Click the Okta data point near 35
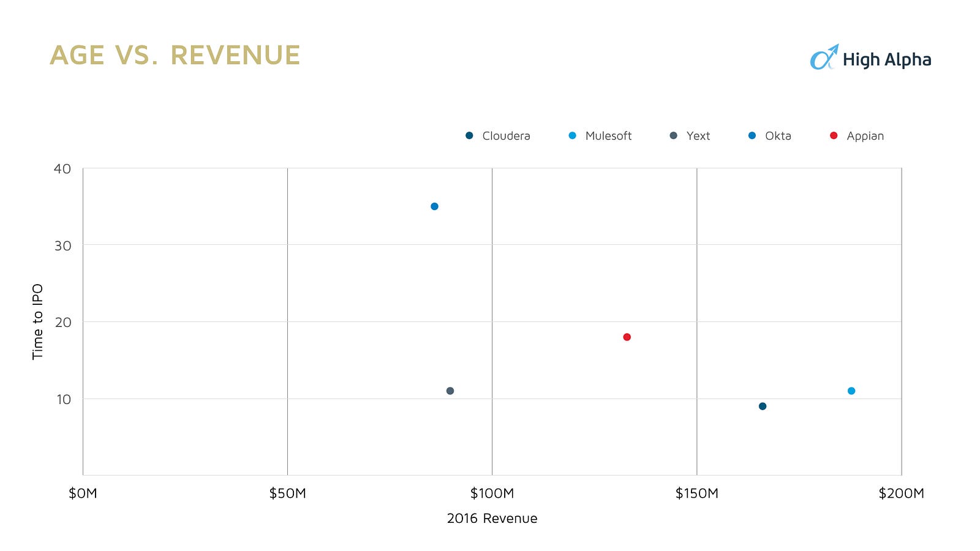Screen dimensions: 980x551 pyautogui.click(x=434, y=206)
